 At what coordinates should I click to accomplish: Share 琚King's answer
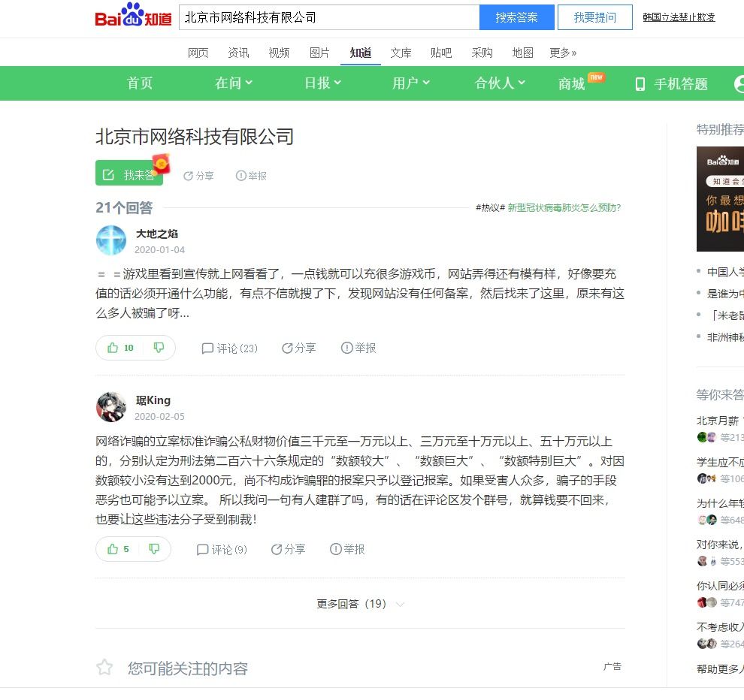(288, 549)
